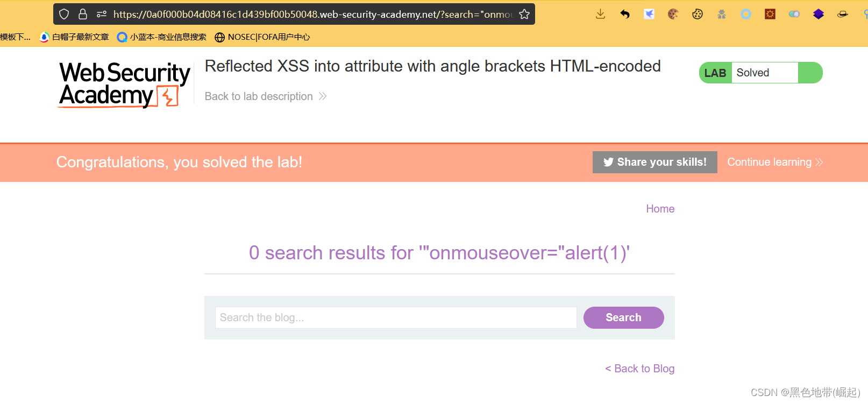
Task: Open the blue bird extension icon
Action: pos(649,14)
